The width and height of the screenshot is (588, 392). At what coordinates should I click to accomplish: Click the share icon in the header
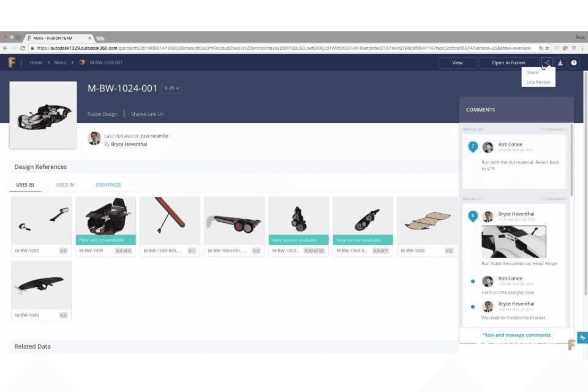click(547, 63)
